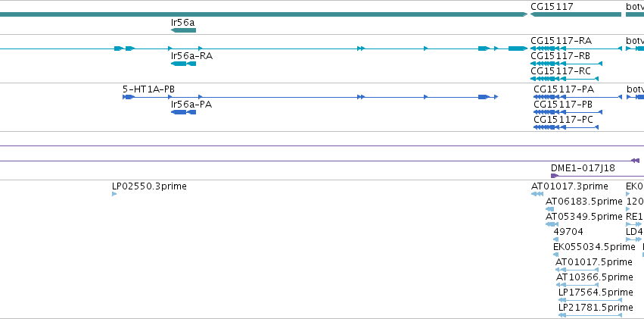Open the LP17564.5prime EST
This screenshot has width=644, height=319.
point(590,300)
